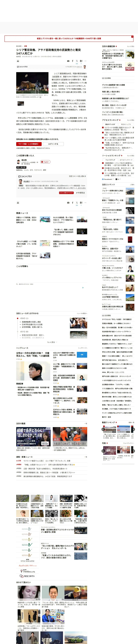Open もっと見る beside ソーシャルランキング
138x644 pixels.
point(131,156)
